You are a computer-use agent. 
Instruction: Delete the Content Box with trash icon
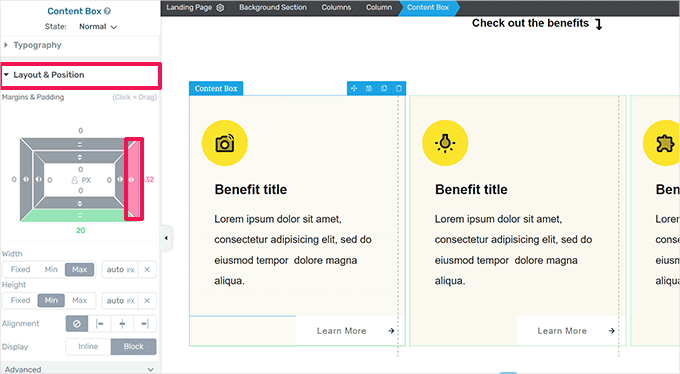tap(399, 89)
